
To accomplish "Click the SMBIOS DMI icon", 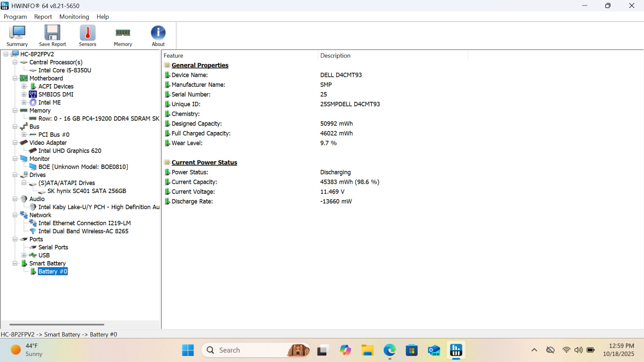I will (33, 94).
